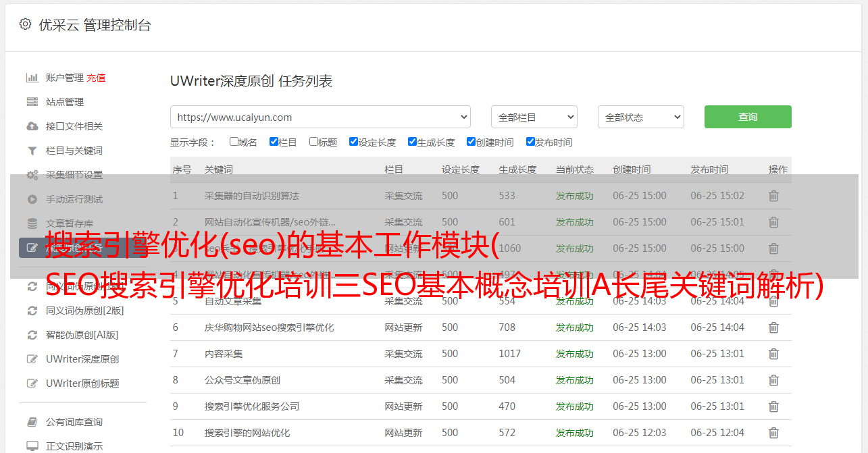Click 采集交流 in the 内容采集 row

point(403,354)
